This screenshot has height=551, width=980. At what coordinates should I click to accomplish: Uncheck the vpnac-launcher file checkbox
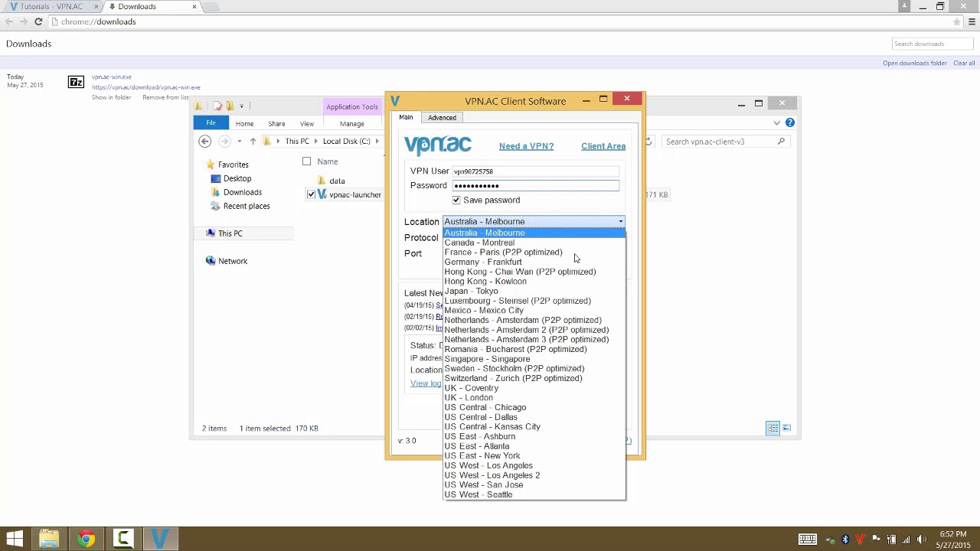point(311,194)
